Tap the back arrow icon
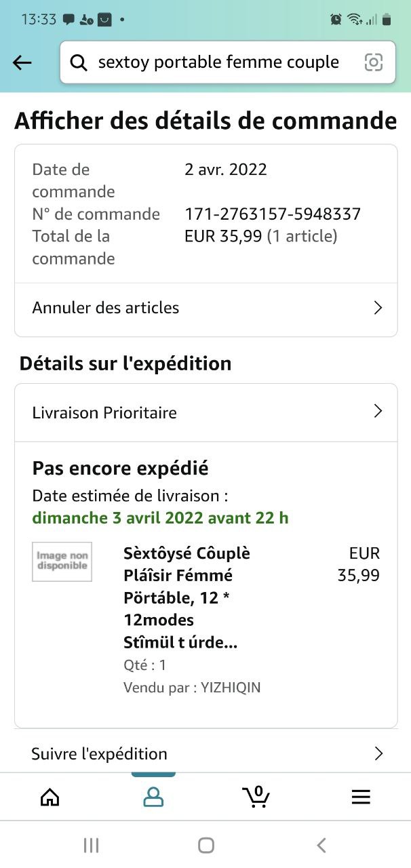411x868 pixels. click(22, 63)
